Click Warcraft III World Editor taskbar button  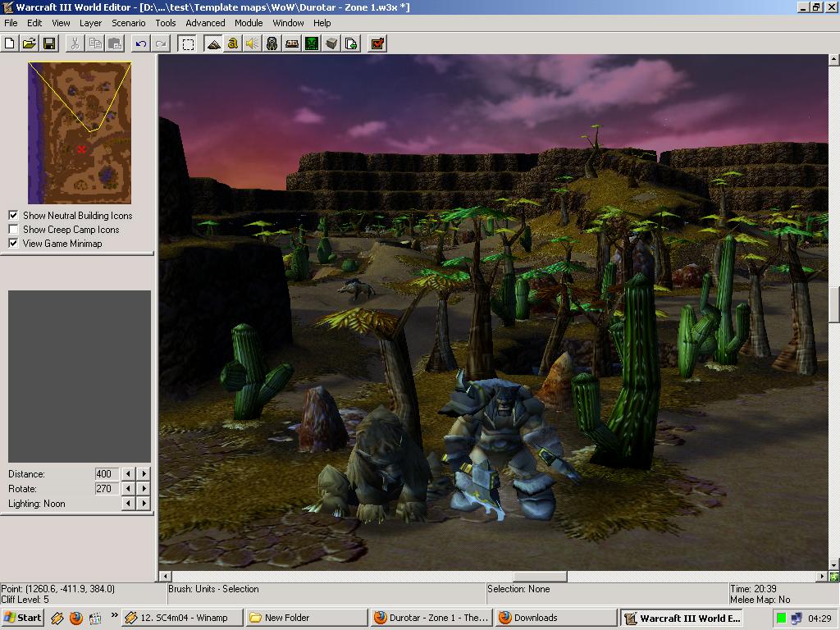pyautogui.click(x=682, y=618)
